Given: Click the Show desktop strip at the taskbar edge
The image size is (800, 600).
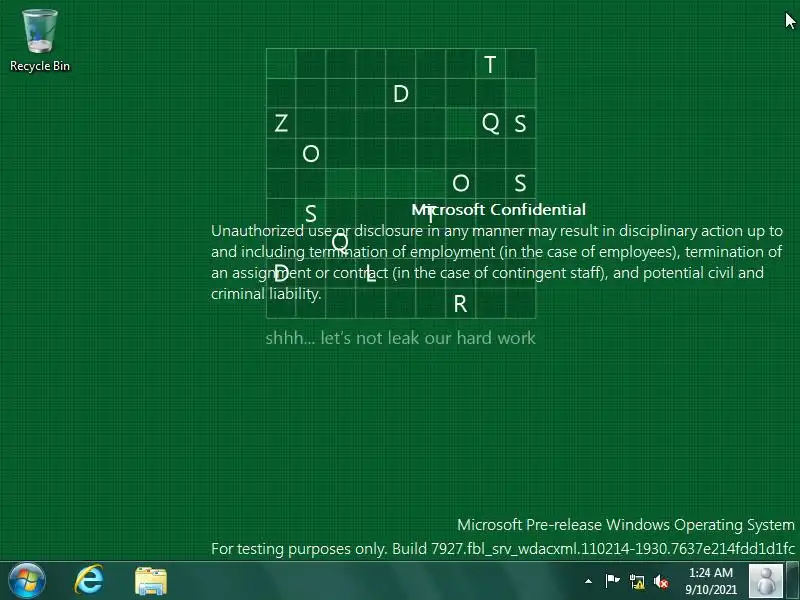Looking at the screenshot, I should pos(792,581).
